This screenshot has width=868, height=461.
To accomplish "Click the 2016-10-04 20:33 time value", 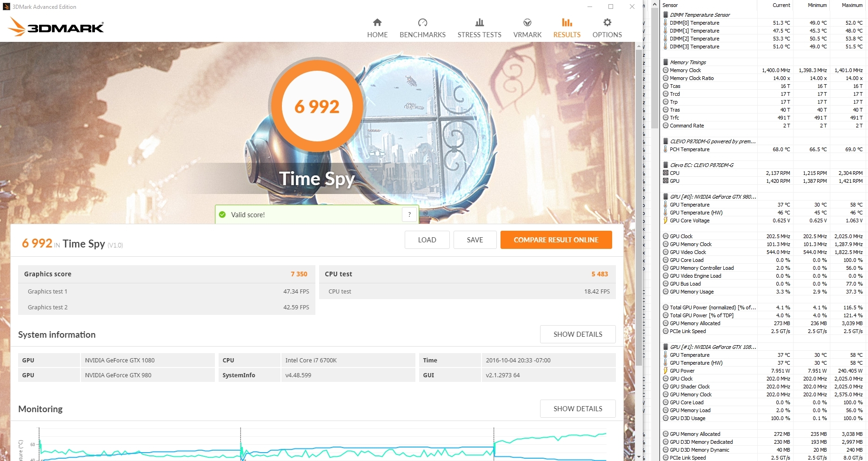I will click(x=548, y=360).
